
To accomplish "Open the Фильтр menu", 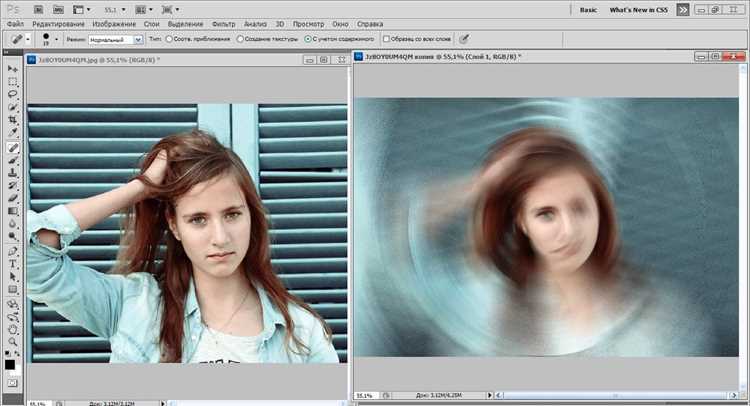I will 223,24.
